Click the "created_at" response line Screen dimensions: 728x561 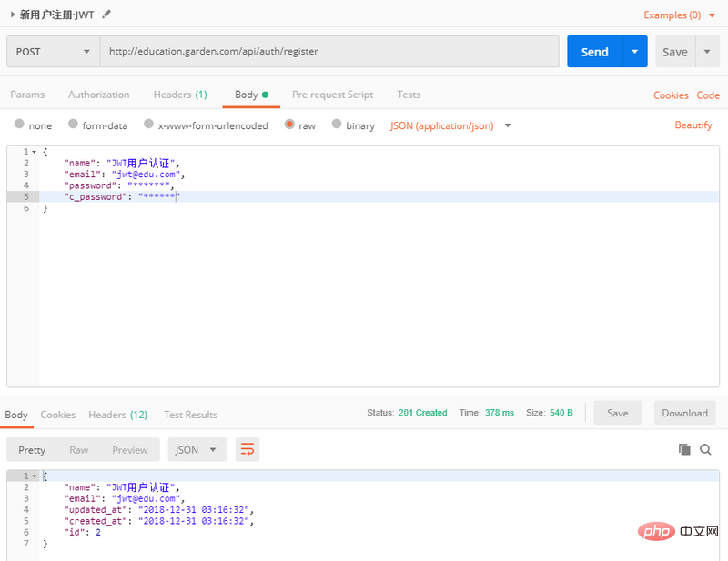click(x=379, y=521)
